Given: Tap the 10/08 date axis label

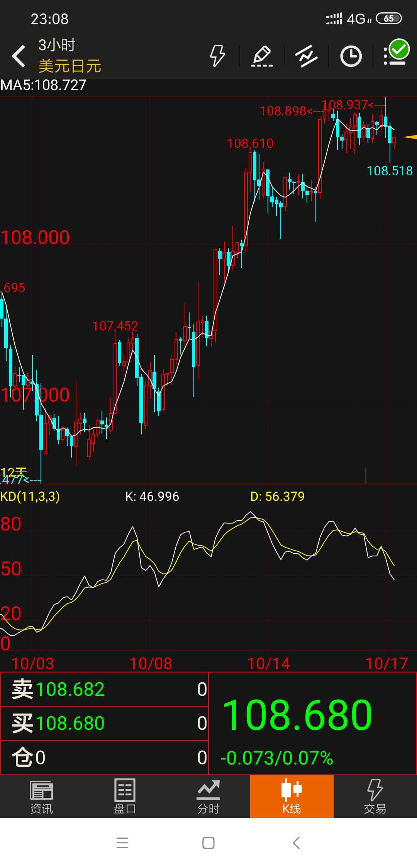Looking at the screenshot, I should (x=151, y=664).
